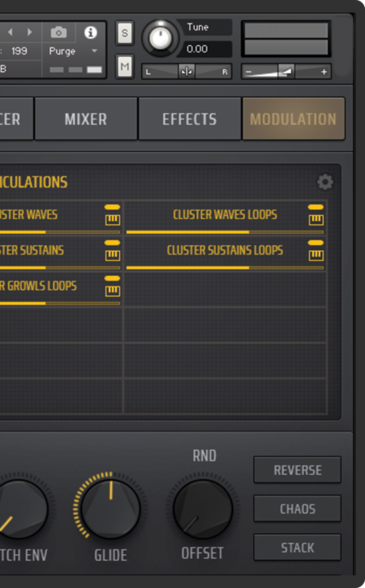Image resolution: width=365 pixels, height=588 pixels.
Task: Click keyboard icon on Growls Loops row
Action: tap(113, 291)
